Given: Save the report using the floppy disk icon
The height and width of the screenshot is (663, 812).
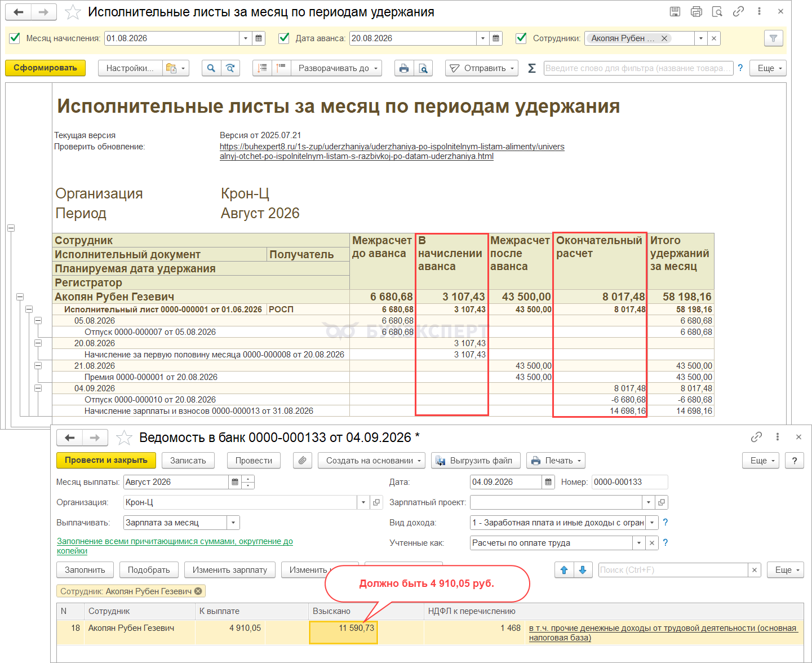Looking at the screenshot, I should [x=675, y=11].
